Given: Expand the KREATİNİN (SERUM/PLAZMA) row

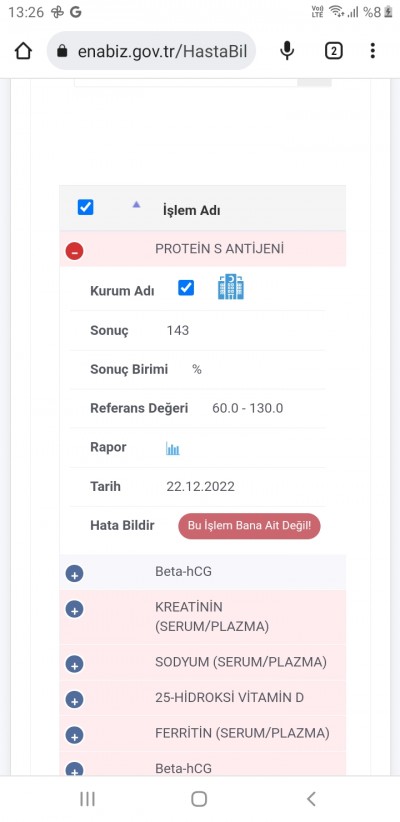Looking at the screenshot, I should [74, 609].
